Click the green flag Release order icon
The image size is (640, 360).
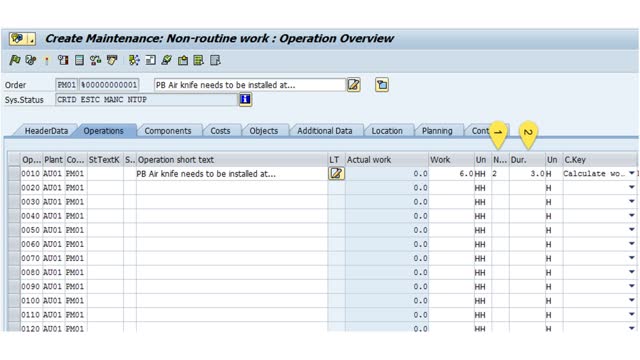click(x=15, y=60)
